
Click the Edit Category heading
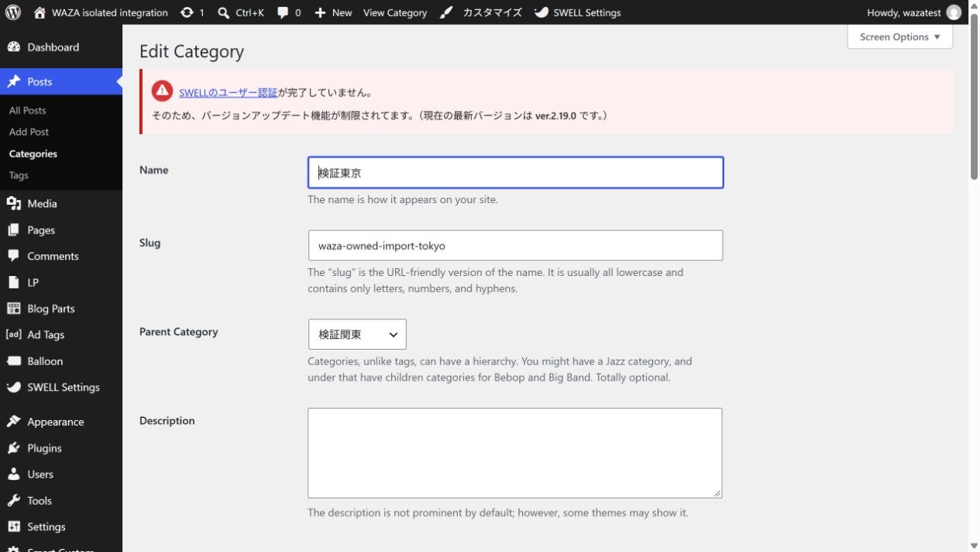click(191, 52)
